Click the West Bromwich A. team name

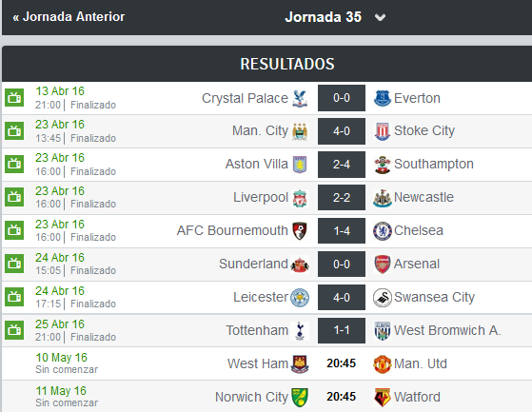(447, 330)
